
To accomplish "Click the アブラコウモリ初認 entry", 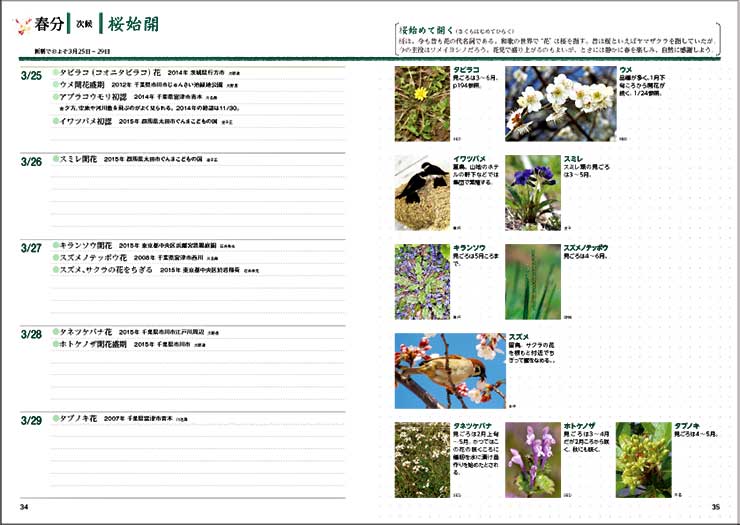I will (93, 97).
